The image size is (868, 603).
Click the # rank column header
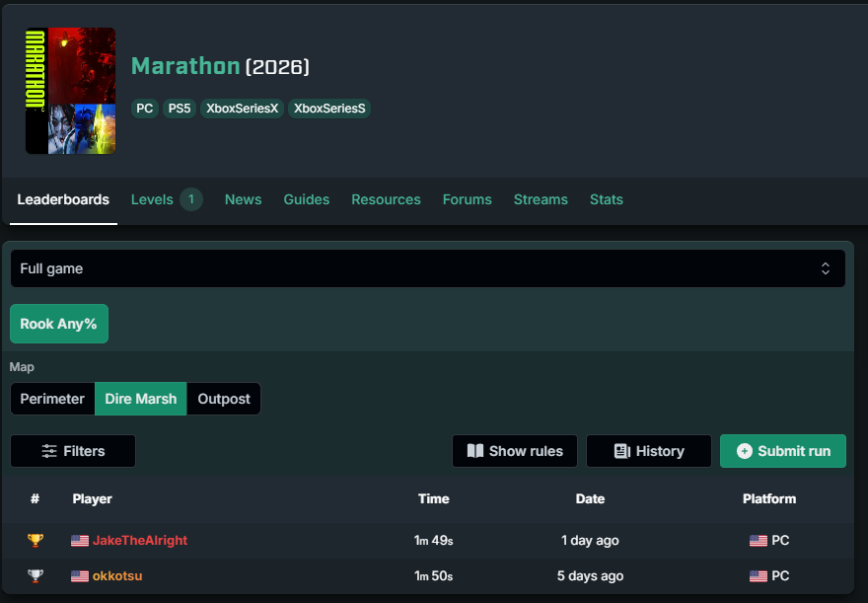click(35, 499)
